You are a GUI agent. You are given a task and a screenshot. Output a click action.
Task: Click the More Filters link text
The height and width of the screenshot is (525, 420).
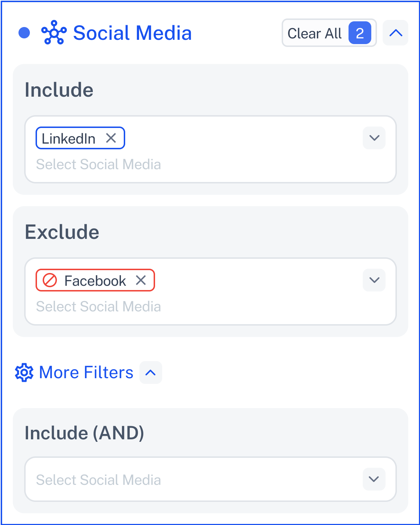pos(86,373)
